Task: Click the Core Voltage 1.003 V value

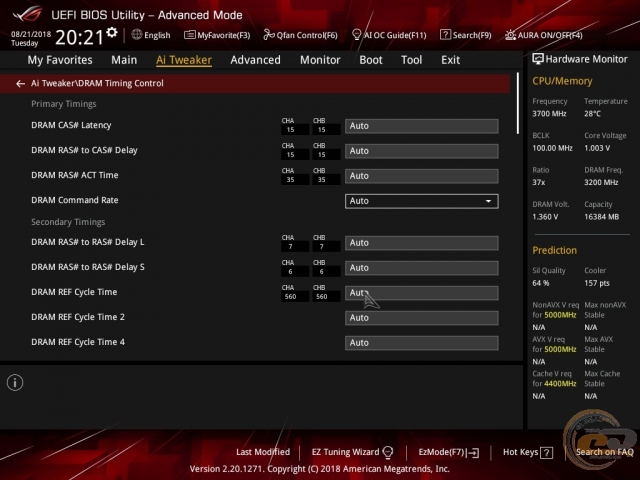Action: pos(597,148)
